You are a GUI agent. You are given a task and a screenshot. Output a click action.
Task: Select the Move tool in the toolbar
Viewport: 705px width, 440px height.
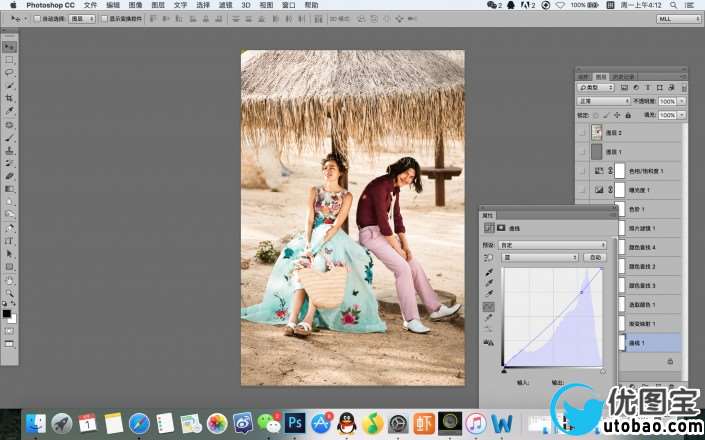pyautogui.click(x=10, y=46)
